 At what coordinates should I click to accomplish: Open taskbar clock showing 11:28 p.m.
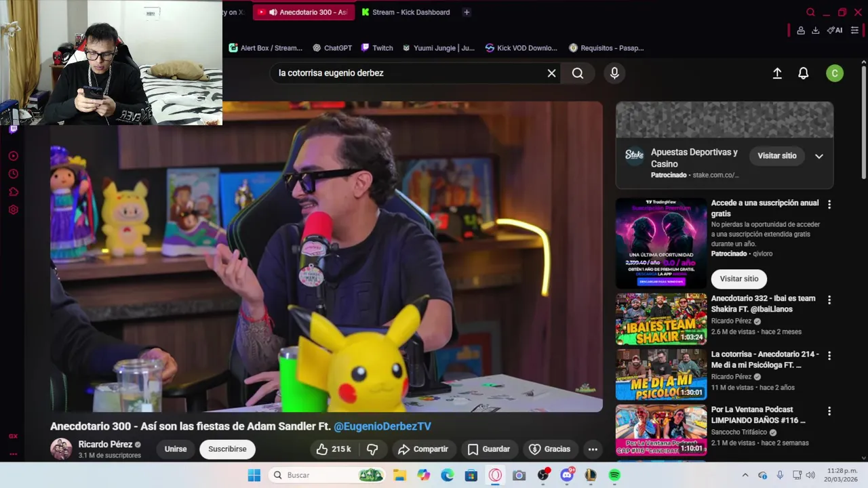[842, 475]
